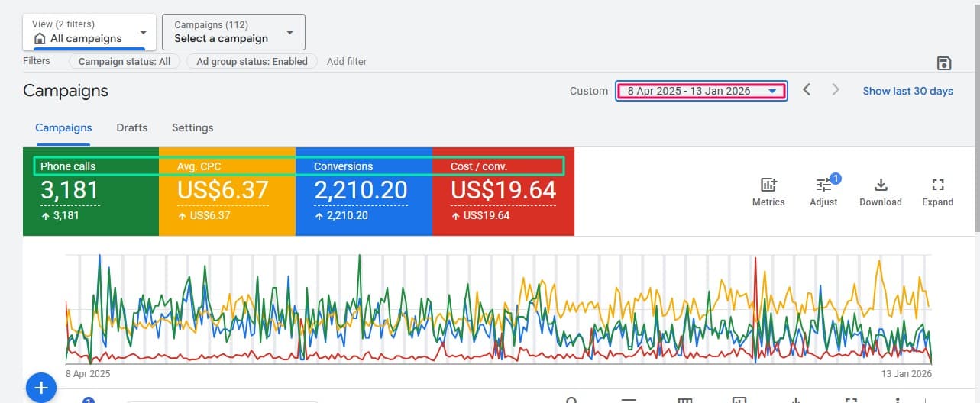The width and height of the screenshot is (980, 403).
Task: Open the Metrics chart options
Action: [x=768, y=192]
